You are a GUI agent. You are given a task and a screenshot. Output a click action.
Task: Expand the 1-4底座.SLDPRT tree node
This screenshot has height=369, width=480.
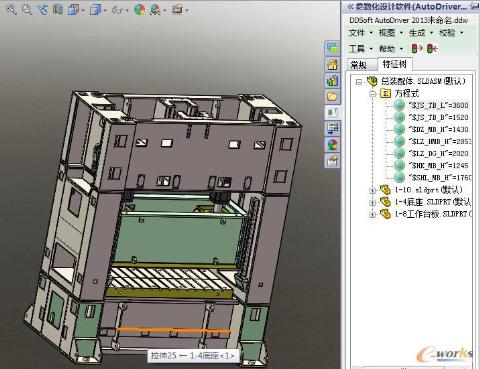point(373,203)
